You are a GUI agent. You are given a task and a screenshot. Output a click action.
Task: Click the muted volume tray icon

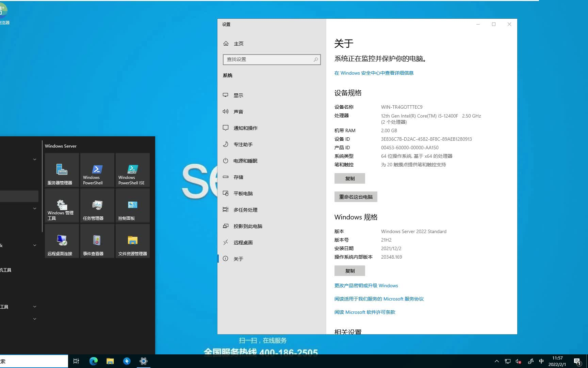[519, 361]
